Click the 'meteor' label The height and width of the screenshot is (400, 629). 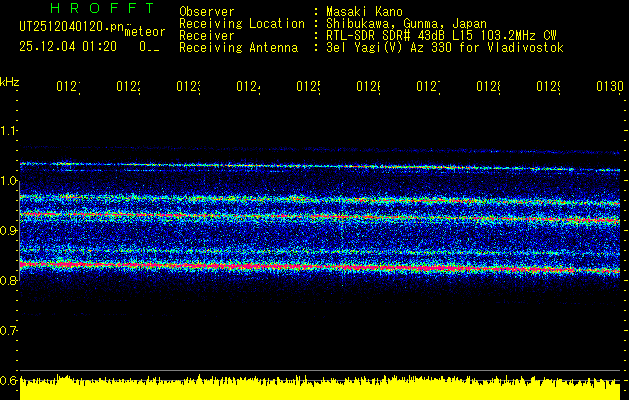pyautogui.click(x=144, y=32)
